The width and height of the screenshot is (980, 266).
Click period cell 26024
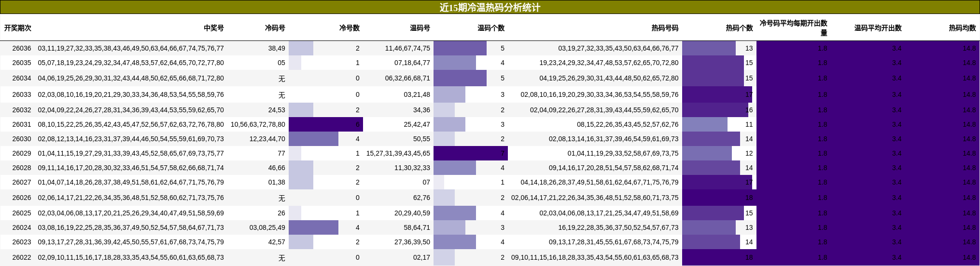(22, 227)
